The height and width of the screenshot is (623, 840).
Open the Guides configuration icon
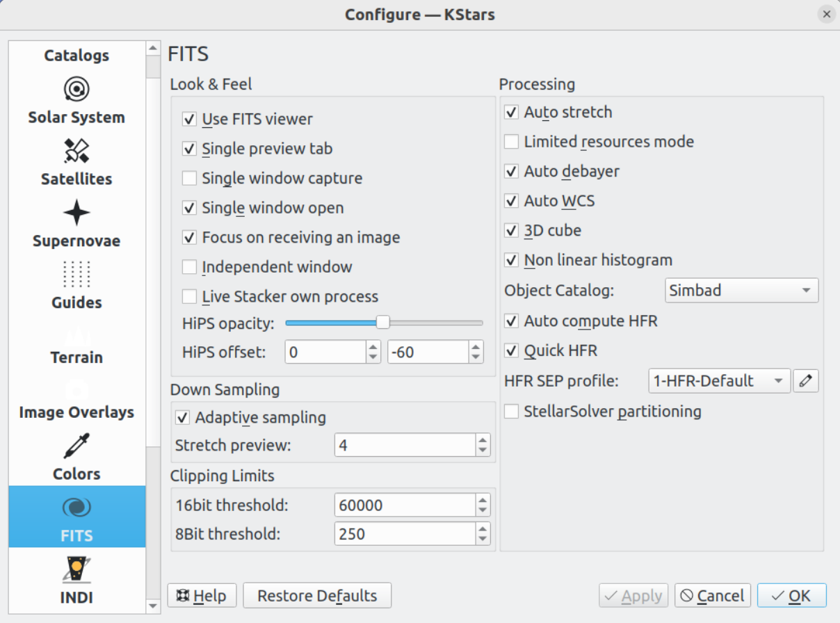point(76,275)
